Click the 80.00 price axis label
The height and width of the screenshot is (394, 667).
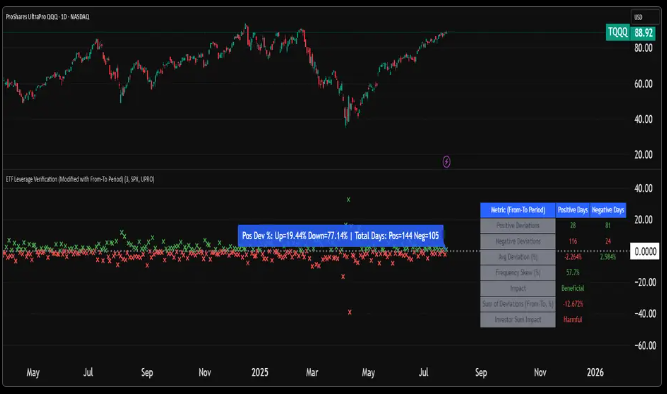(643, 48)
